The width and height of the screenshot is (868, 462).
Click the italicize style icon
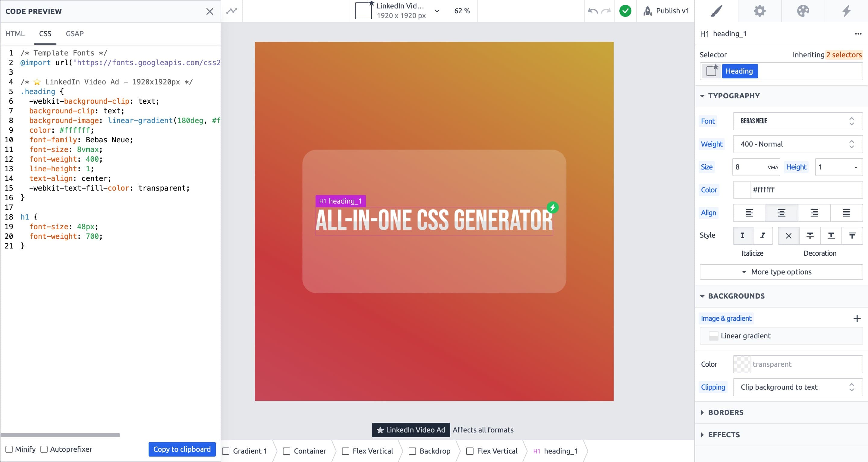point(763,236)
